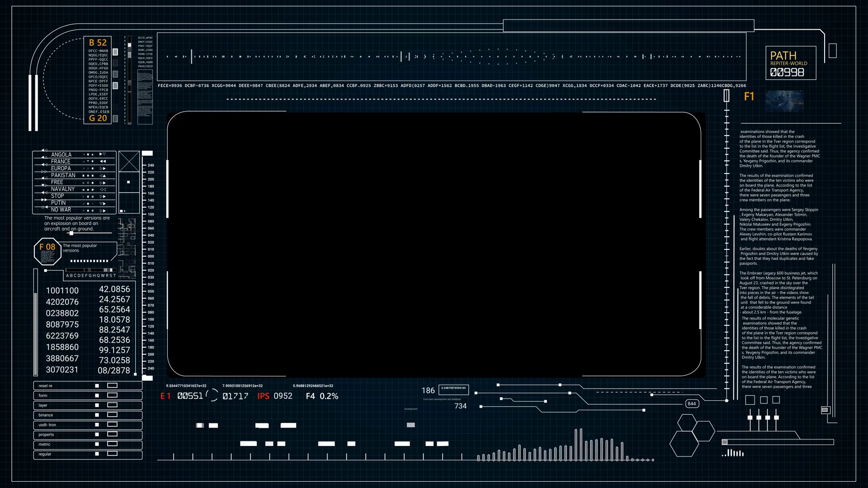The image size is (868, 488).
Task: Select the F 08 octagon icon
Action: click(x=47, y=251)
